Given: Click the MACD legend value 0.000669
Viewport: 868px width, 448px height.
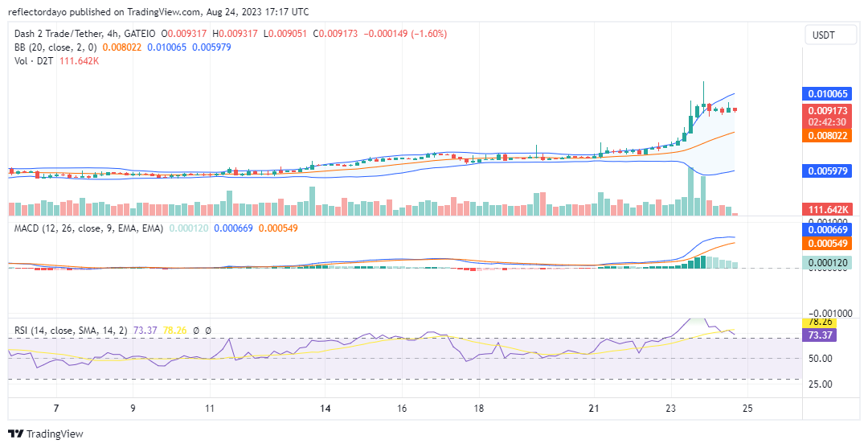Looking at the screenshot, I should (x=233, y=228).
